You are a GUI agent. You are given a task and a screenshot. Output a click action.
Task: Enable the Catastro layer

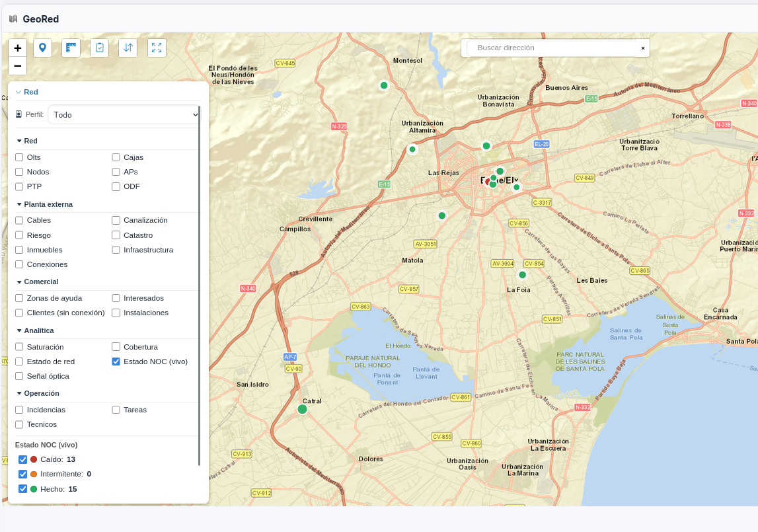point(116,235)
